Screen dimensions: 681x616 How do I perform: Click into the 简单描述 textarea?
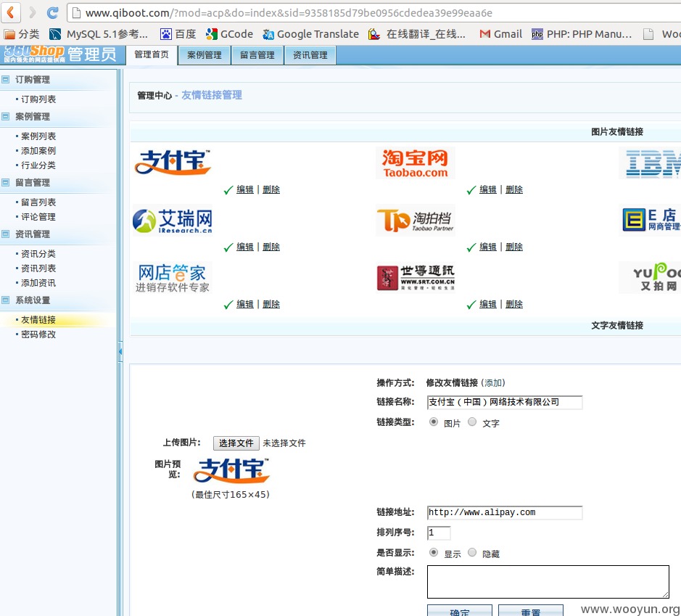pyautogui.click(x=548, y=582)
